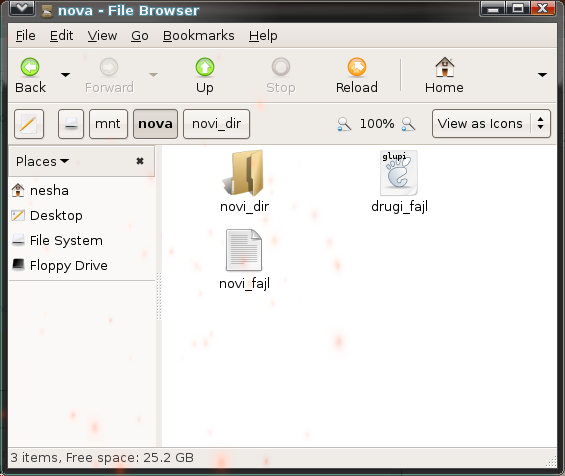Open the Bookmarks menu
This screenshot has height=476, width=565.
pos(199,36)
